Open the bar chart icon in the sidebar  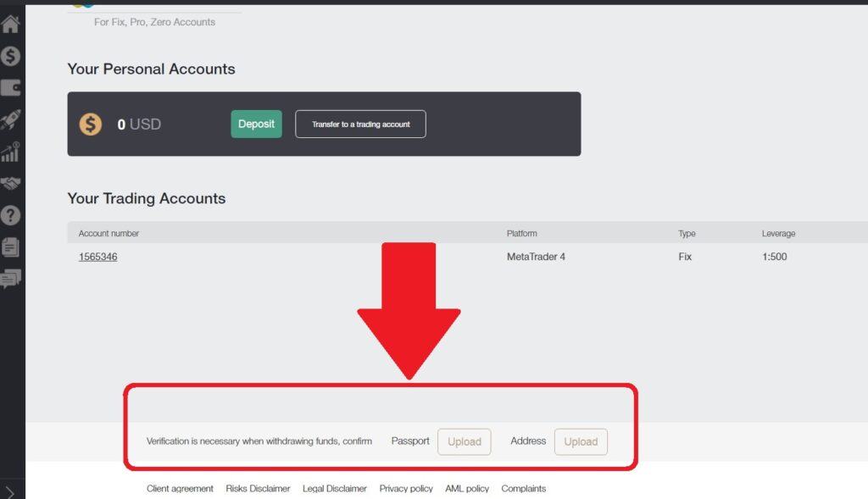pyautogui.click(x=10, y=152)
